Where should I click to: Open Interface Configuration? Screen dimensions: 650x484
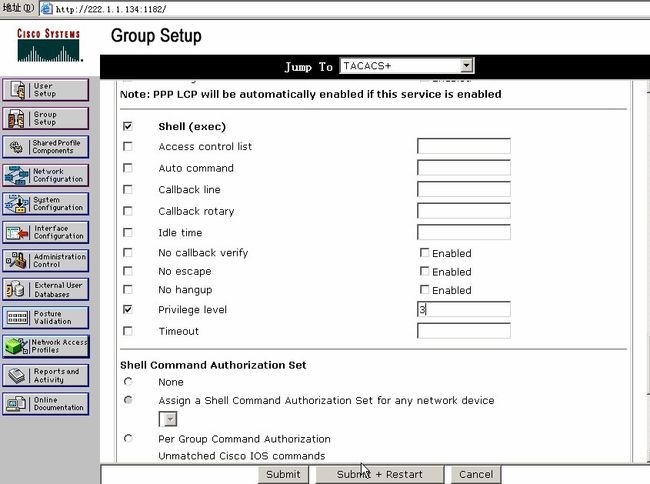click(45, 232)
